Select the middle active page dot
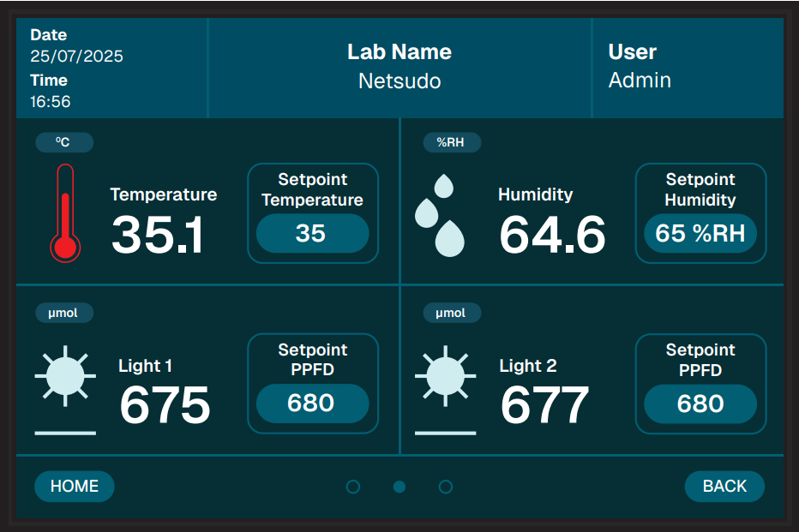Viewport: 799px width, 532px height. (x=399, y=487)
